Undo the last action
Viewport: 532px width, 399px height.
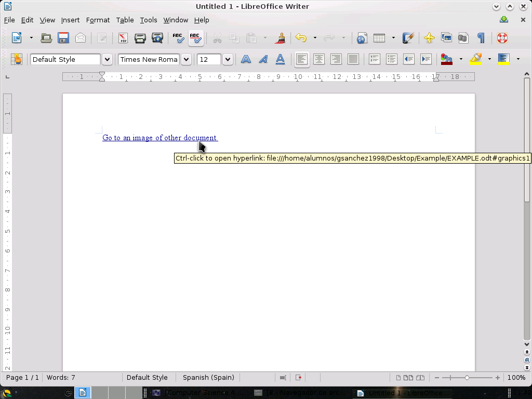click(300, 38)
